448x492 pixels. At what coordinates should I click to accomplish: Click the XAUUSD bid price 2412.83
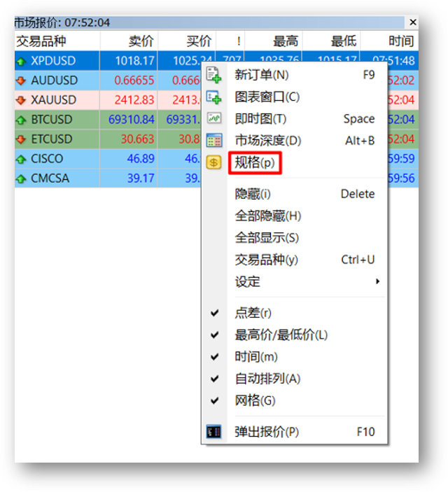(x=134, y=100)
